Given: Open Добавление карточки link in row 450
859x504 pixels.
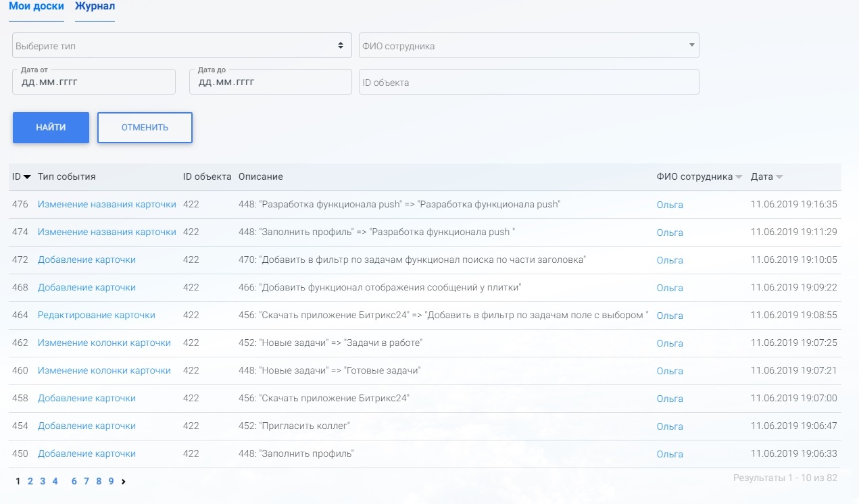Looking at the screenshot, I should [87, 454].
